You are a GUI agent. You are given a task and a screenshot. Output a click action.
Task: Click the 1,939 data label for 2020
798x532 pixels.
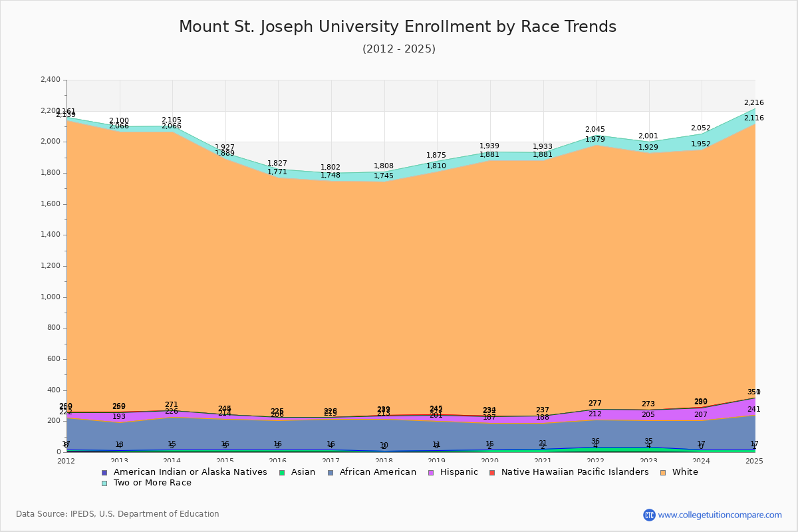489,146
